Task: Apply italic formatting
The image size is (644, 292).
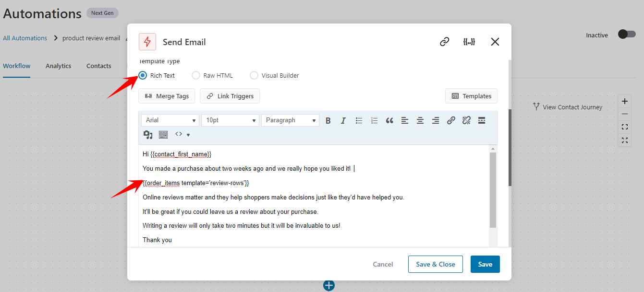Action: click(x=343, y=120)
